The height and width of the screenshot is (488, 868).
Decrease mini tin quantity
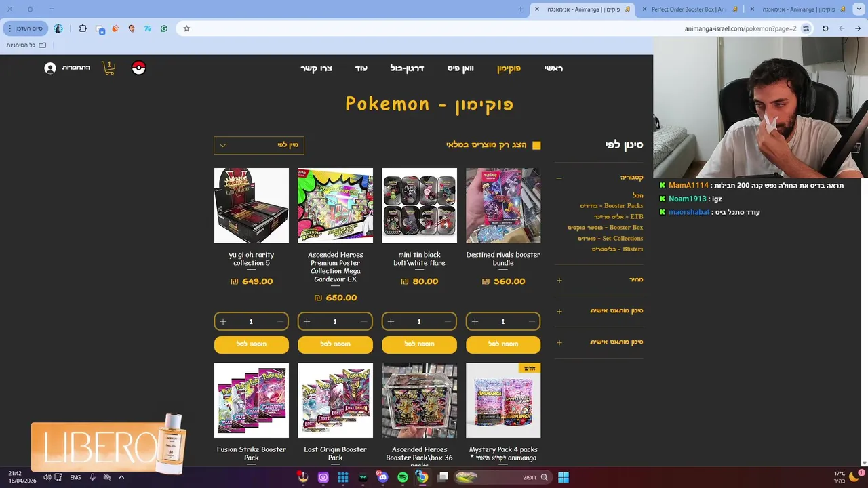click(x=448, y=321)
